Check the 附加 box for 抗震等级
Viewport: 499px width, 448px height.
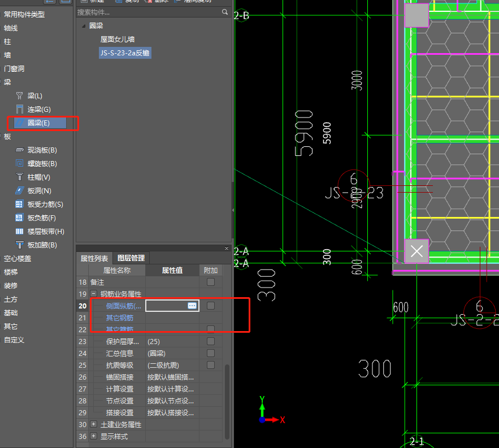[x=211, y=365]
